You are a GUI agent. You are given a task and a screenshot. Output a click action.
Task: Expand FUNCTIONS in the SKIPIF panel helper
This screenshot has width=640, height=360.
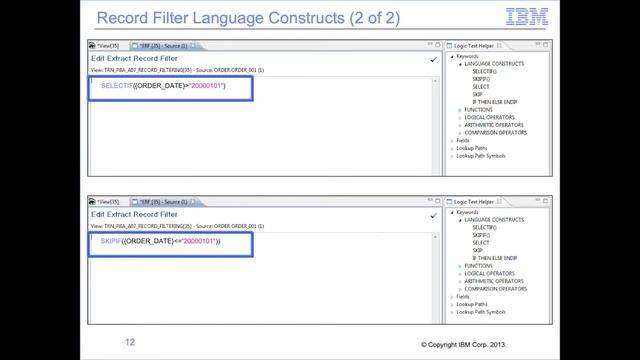tap(460, 266)
